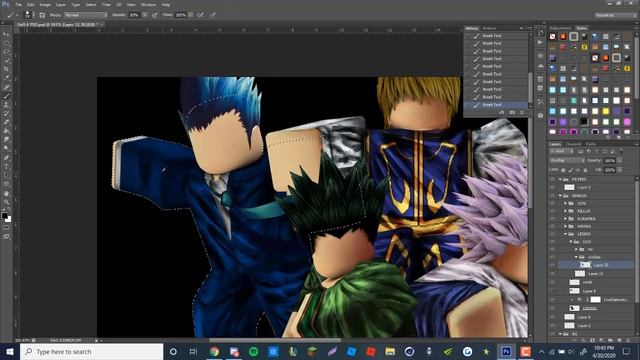Click the horizontal canvas scrollbar
Image resolution: width=640 pixels, height=360 pixels.
[275, 340]
